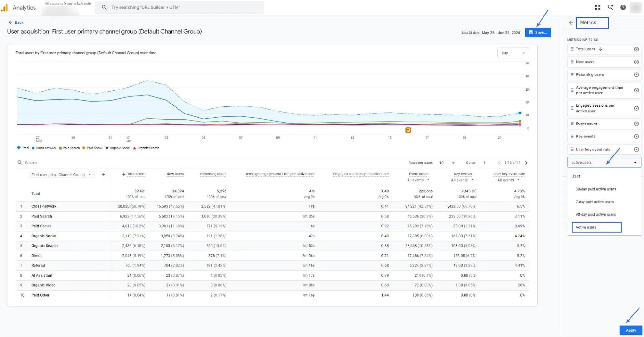Click the Apply button

[630, 330]
